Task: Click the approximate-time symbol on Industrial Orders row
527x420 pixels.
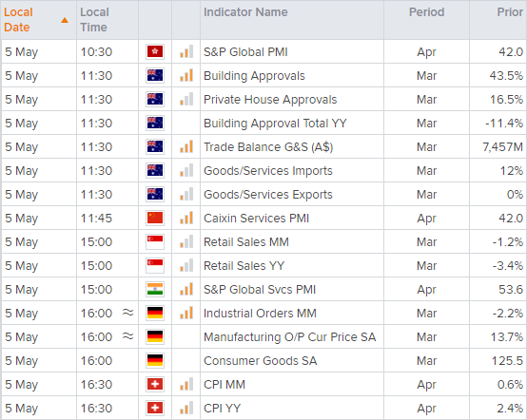Action: pos(128,313)
